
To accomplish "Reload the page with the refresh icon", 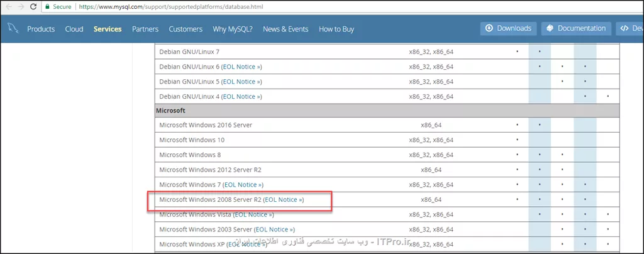I will (34, 7).
